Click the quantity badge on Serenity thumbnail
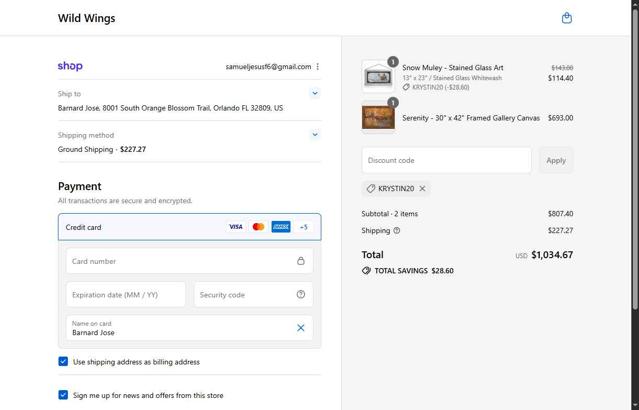The width and height of the screenshot is (639, 410). [393, 102]
